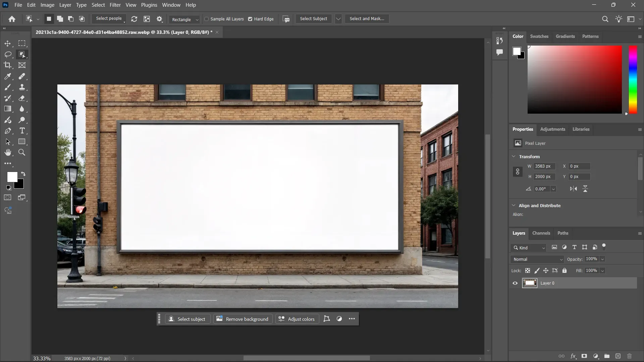The image size is (644, 362).
Task: Click the Select and Mask button
Action: click(367, 18)
